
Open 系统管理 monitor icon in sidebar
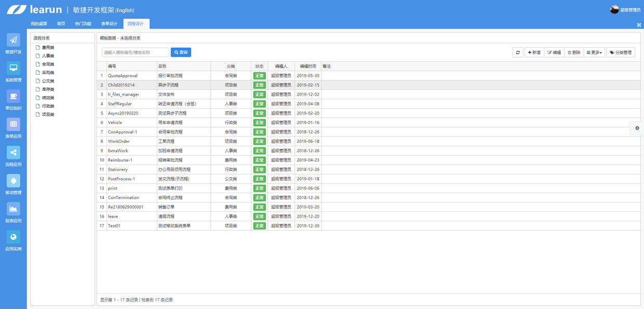14,68
